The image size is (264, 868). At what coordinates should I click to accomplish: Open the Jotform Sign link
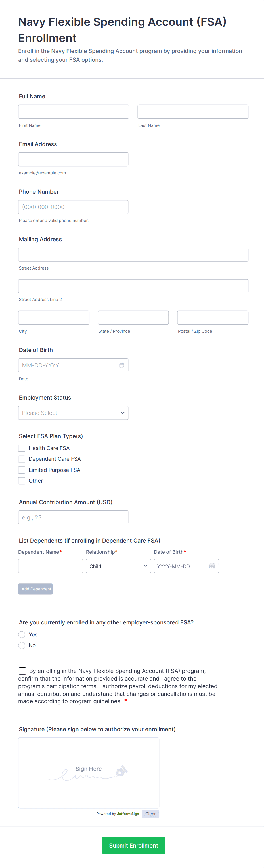click(x=128, y=814)
